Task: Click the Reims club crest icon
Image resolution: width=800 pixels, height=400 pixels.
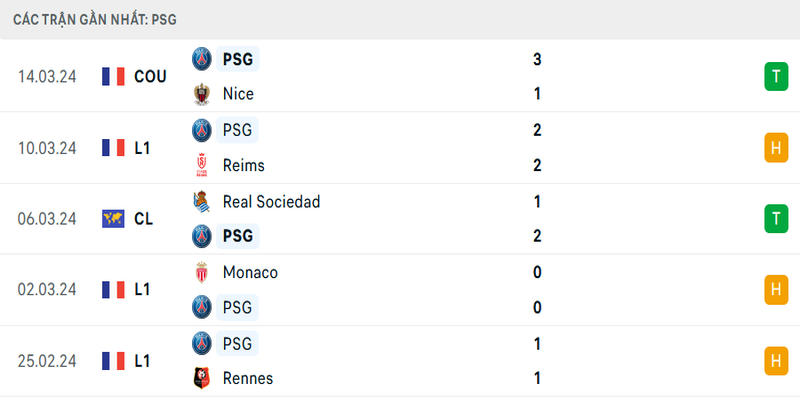Action: (202, 165)
